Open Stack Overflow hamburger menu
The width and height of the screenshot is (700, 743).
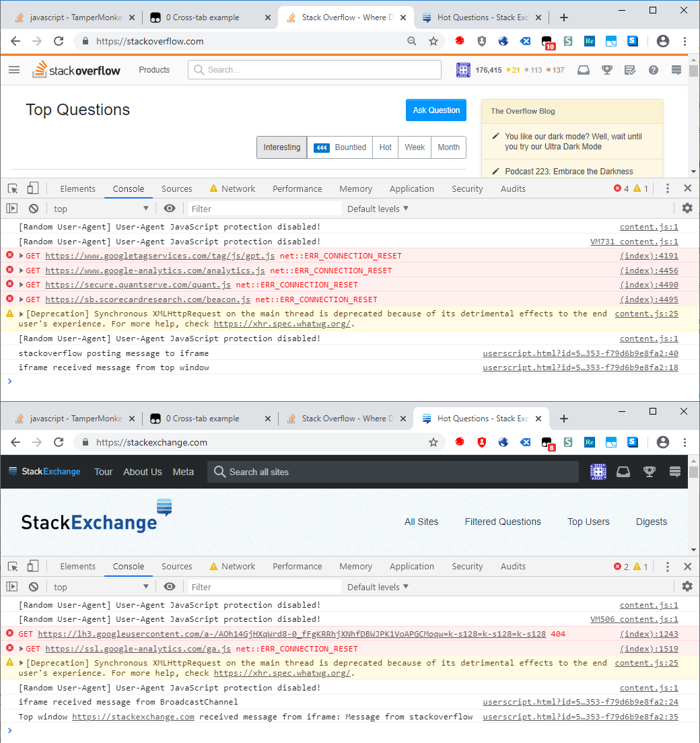(x=14, y=70)
